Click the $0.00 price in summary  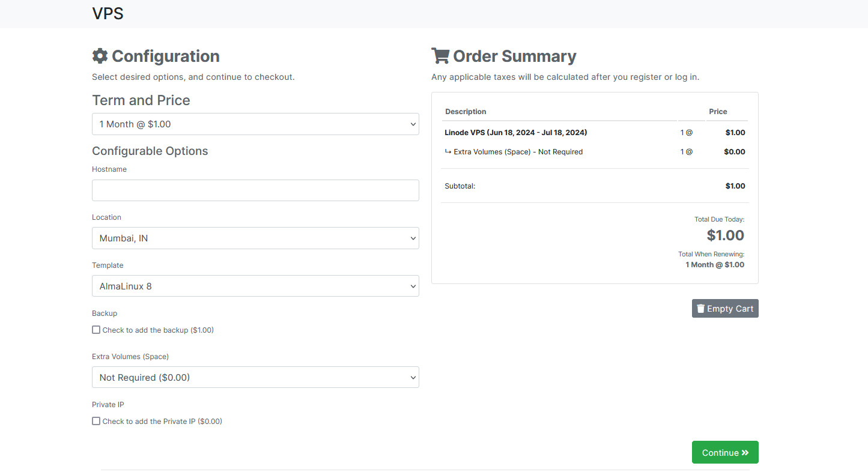(x=735, y=152)
